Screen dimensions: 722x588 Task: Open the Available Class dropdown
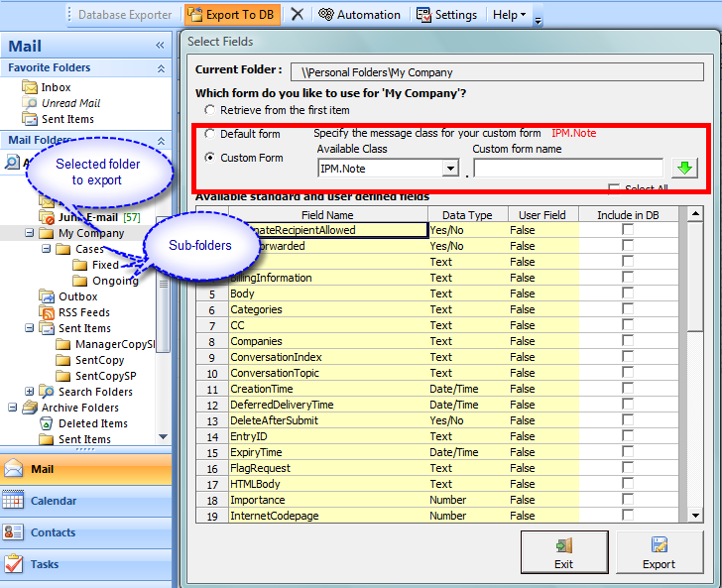click(450, 170)
